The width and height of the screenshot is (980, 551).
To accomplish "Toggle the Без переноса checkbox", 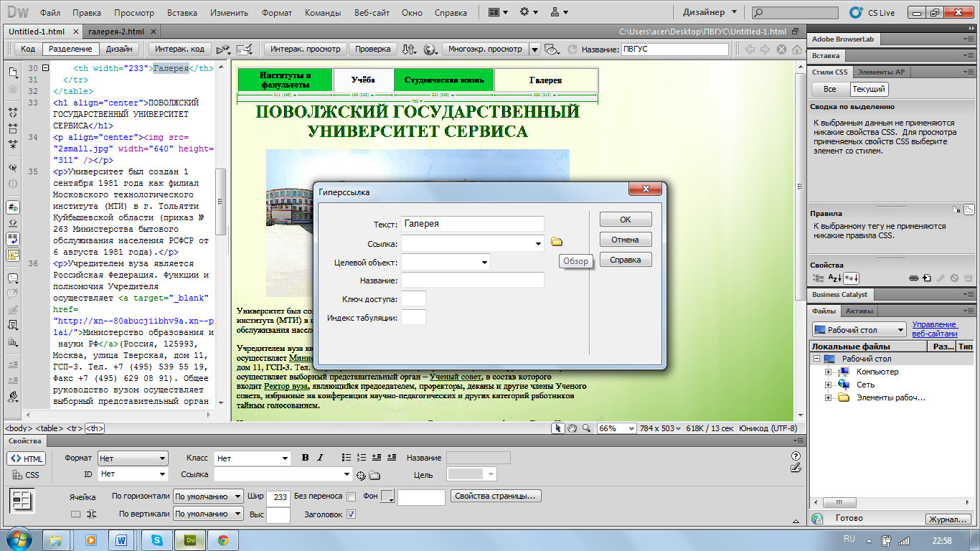I will click(x=351, y=496).
